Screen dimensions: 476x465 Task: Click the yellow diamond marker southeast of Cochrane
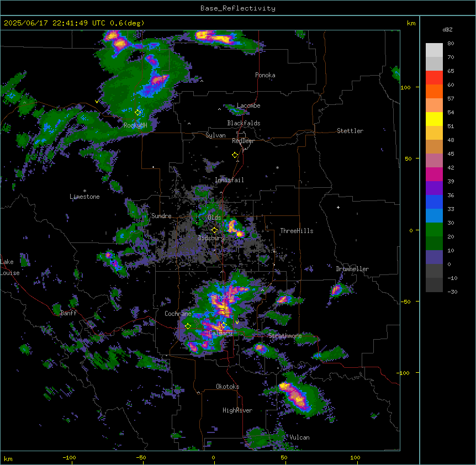pos(188,326)
